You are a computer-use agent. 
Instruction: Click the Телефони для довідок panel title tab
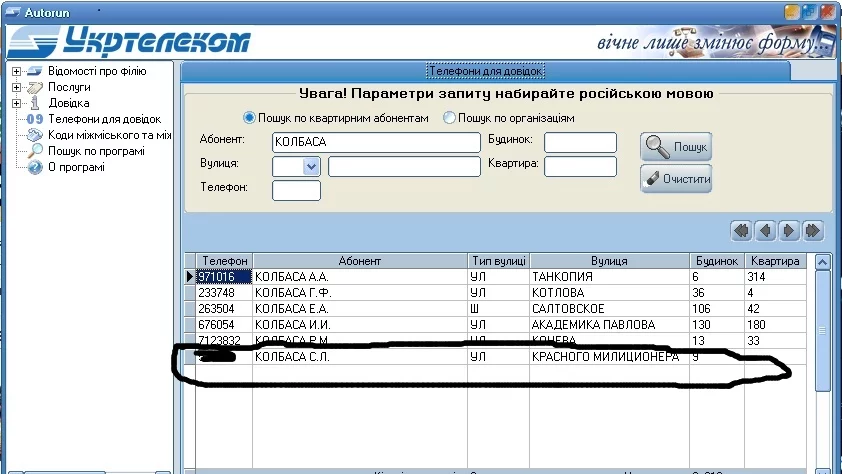[486, 71]
